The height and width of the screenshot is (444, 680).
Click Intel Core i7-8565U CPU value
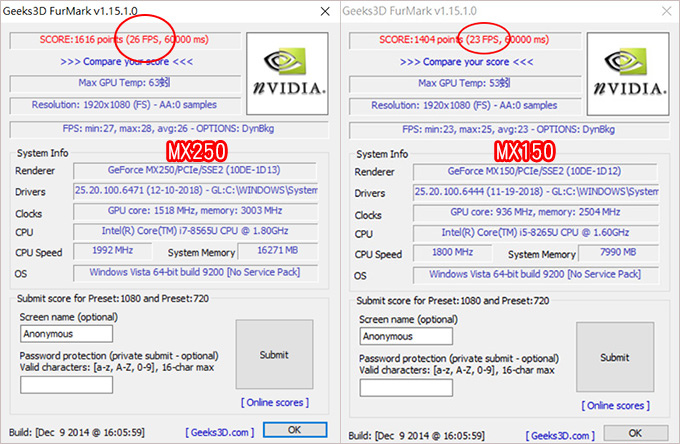pos(195,231)
